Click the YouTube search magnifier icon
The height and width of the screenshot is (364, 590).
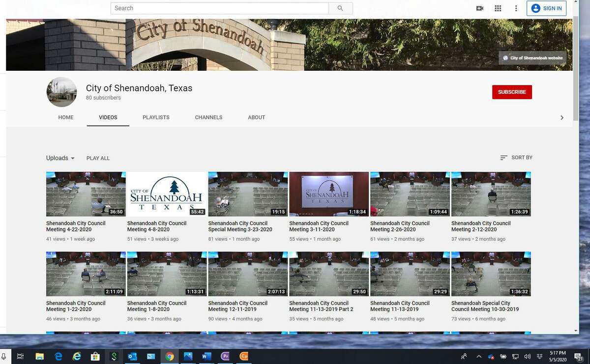[340, 8]
